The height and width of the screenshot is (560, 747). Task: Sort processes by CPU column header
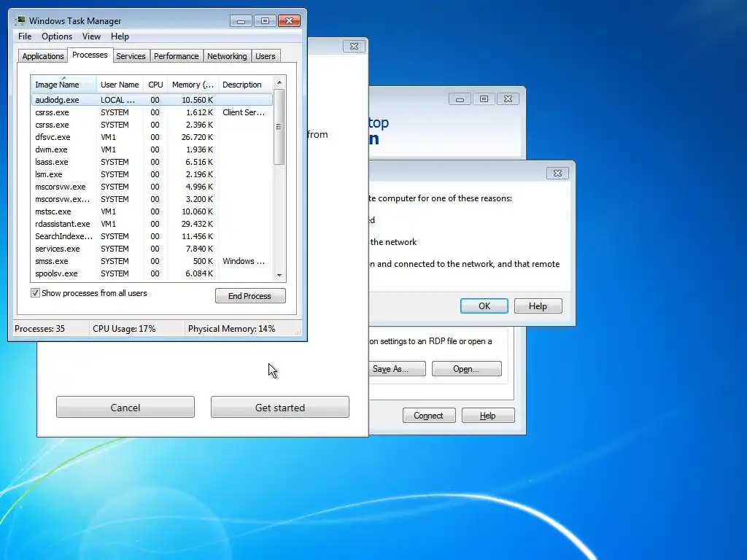(155, 85)
